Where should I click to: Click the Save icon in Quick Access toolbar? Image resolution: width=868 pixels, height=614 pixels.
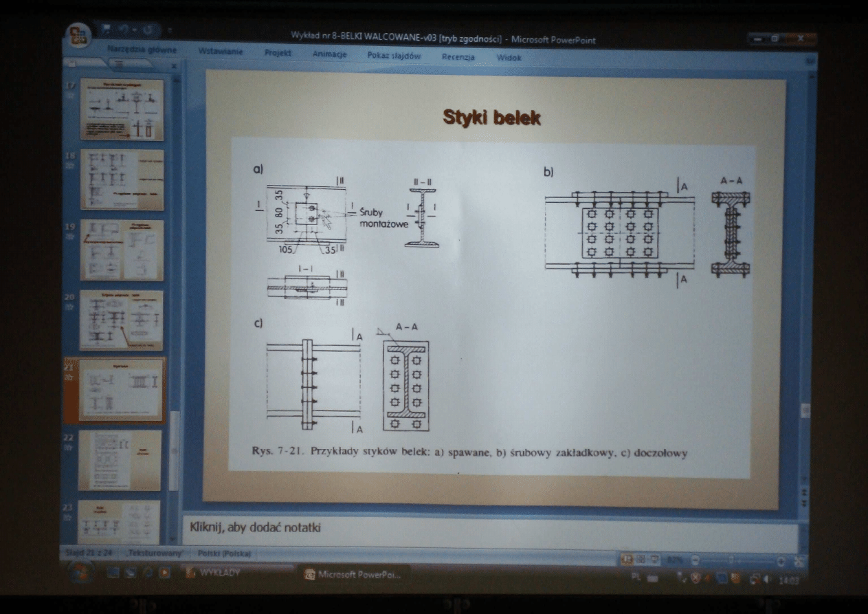point(106,30)
